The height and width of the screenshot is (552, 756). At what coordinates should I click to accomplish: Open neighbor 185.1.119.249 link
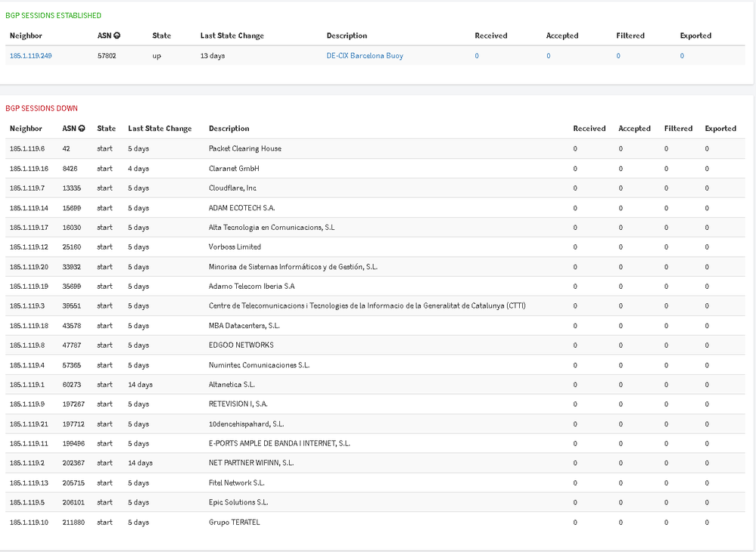30,56
